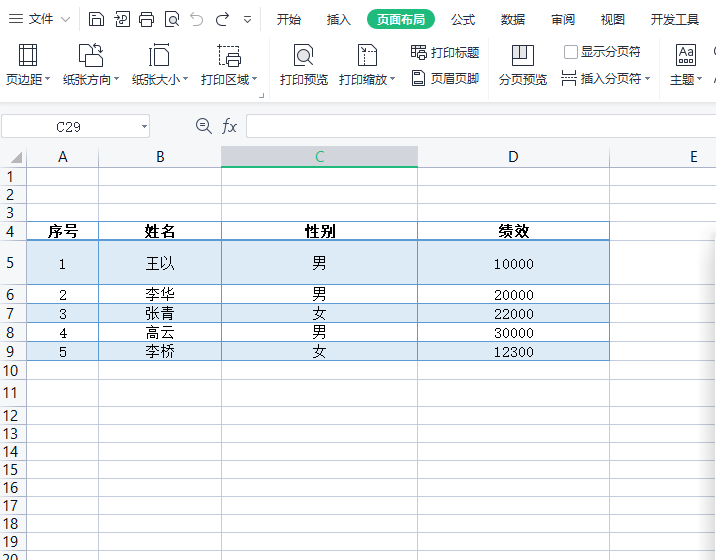
Task: Open the 文件 menu
Action: [x=41, y=19]
